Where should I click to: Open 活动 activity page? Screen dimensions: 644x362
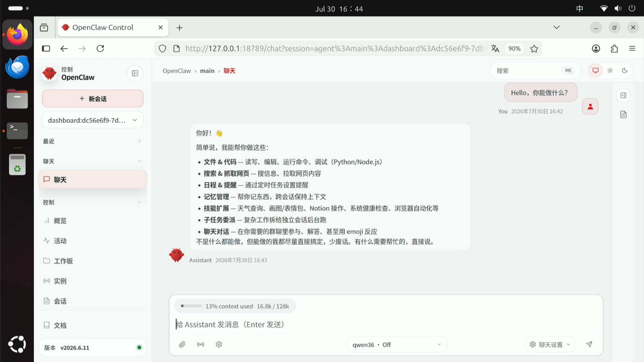(x=93, y=241)
